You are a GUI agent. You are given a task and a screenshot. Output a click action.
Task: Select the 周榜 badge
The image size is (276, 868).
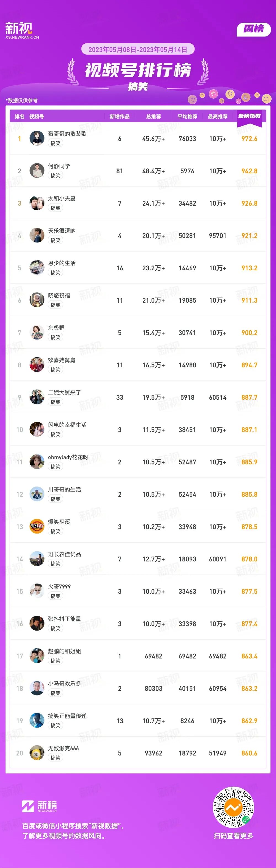(x=253, y=29)
